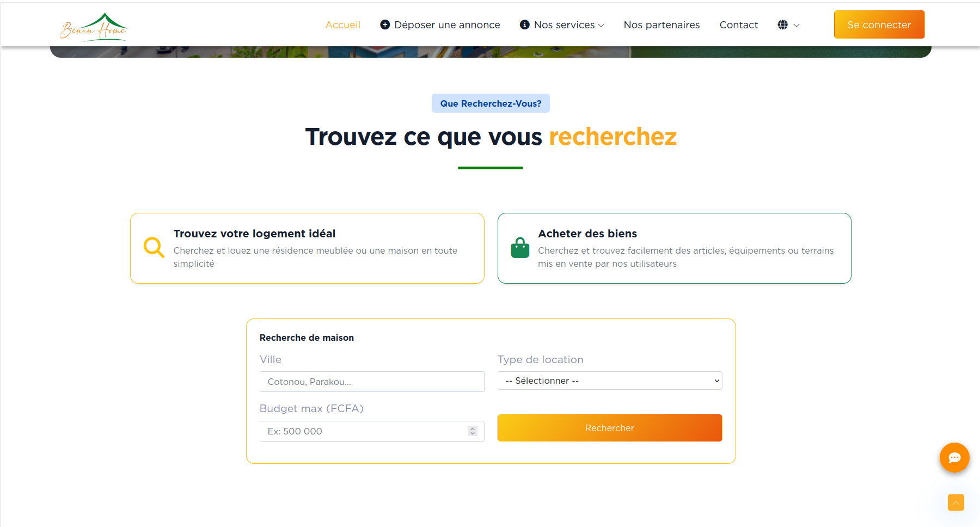
Task: Click the scroll-to-top arrow button
Action: point(955,502)
